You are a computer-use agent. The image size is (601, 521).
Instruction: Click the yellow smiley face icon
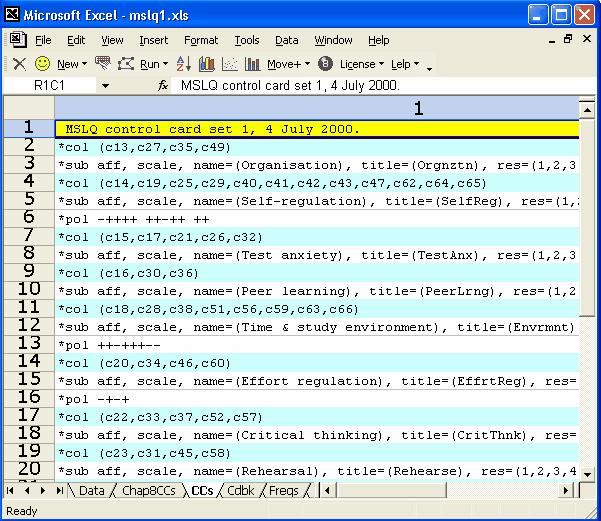click(x=42, y=64)
